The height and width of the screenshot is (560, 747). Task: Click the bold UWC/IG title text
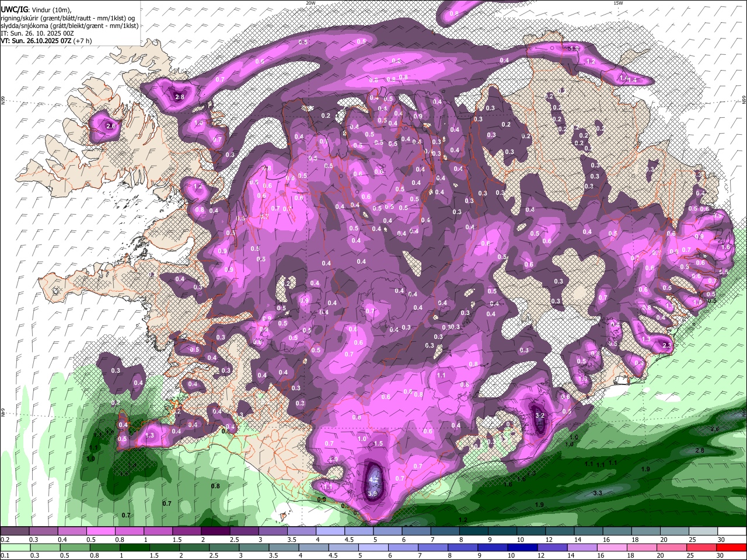13,10
